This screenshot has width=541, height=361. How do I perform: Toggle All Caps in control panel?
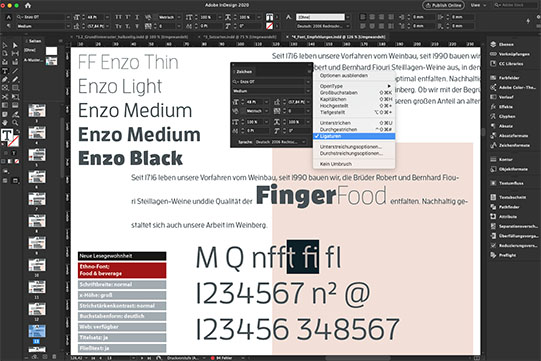click(x=118, y=17)
